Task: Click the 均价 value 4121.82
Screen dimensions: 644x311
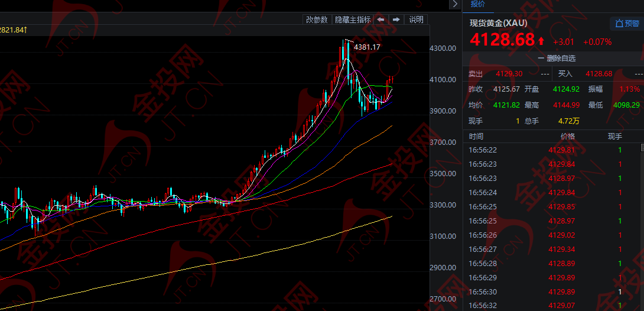Action: (506, 105)
